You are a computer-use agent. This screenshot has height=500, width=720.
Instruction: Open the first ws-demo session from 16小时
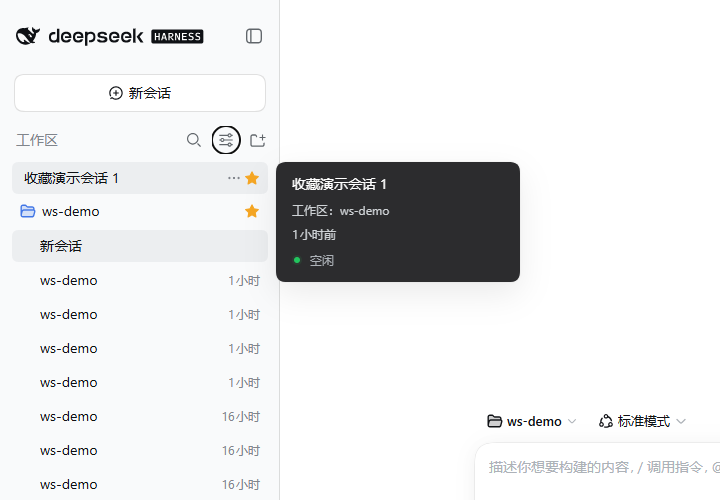[x=140, y=416]
